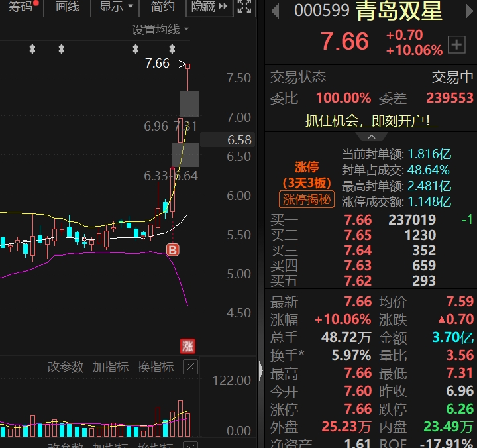Click the 6.96-7.31 gap range label
Screen dimensions: 477x448
[x=170, y=126]
